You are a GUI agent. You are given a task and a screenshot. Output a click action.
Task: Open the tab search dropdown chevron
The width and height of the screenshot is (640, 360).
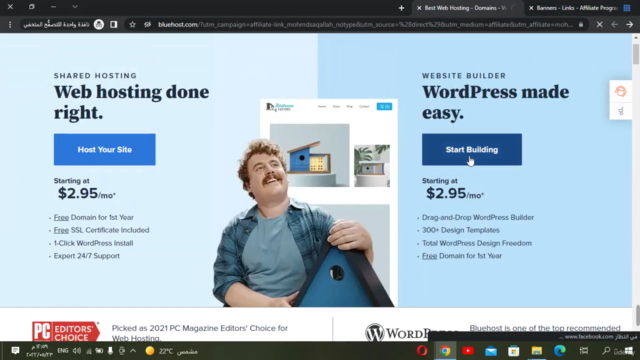(x=75, y=7)
